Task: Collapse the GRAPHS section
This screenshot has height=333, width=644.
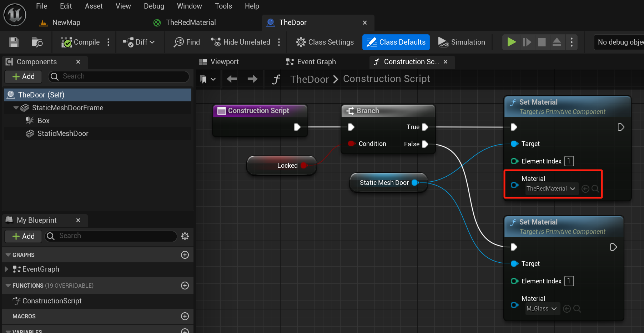Action: (8, 255)
